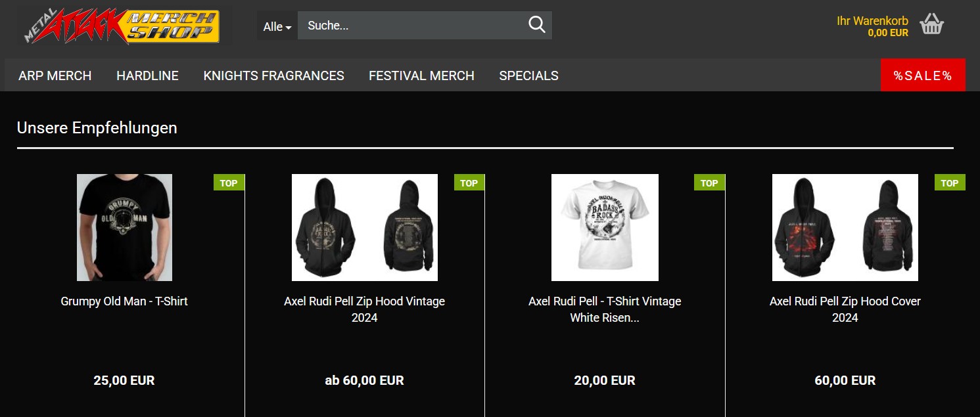Click the Grumpy Old Man shirt image
This screenshot has width=980, height=417.
tap(124, 227)
